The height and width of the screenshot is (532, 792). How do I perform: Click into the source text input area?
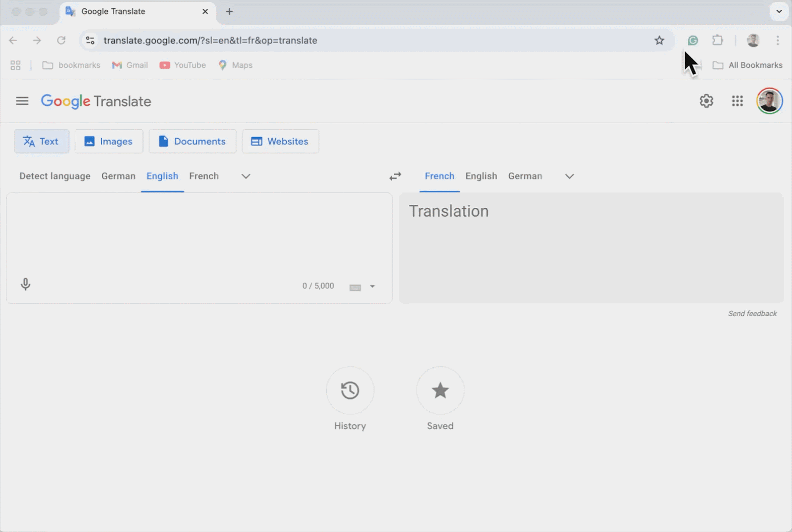198,233
